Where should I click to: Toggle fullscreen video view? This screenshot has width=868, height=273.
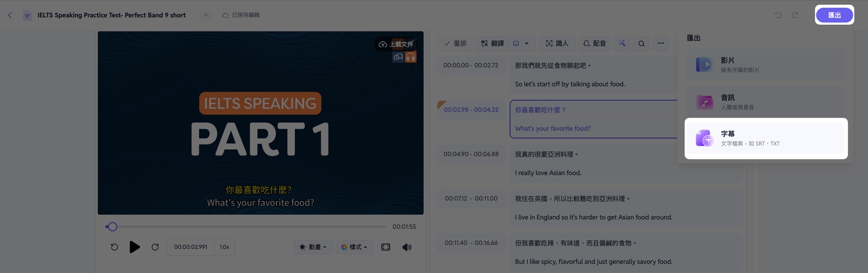point(386,247)
